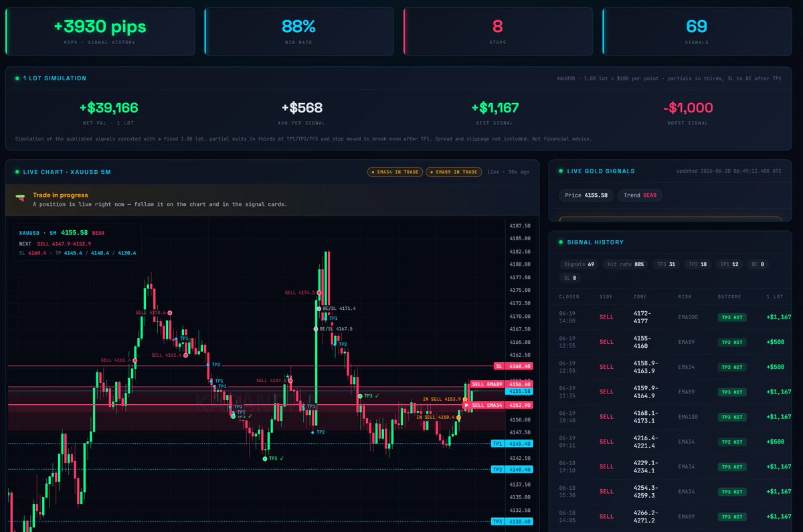Click the Signals 69 filter chip
This screenshot has height=532, width=803.
click(x=579, y=264)
